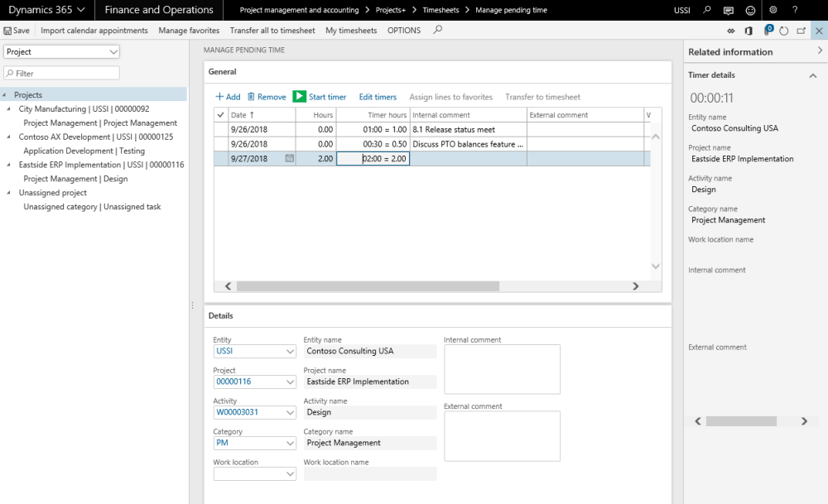Click the Filter input in the left pane
Viewport: 828px width, 504px height.
tap(62, 73)
